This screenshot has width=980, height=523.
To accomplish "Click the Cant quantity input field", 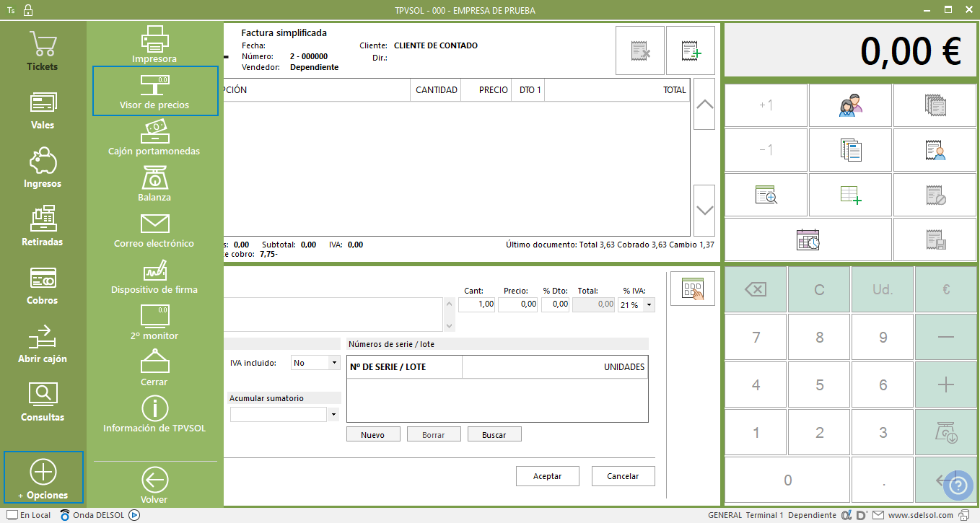I will tap(476, 304).
